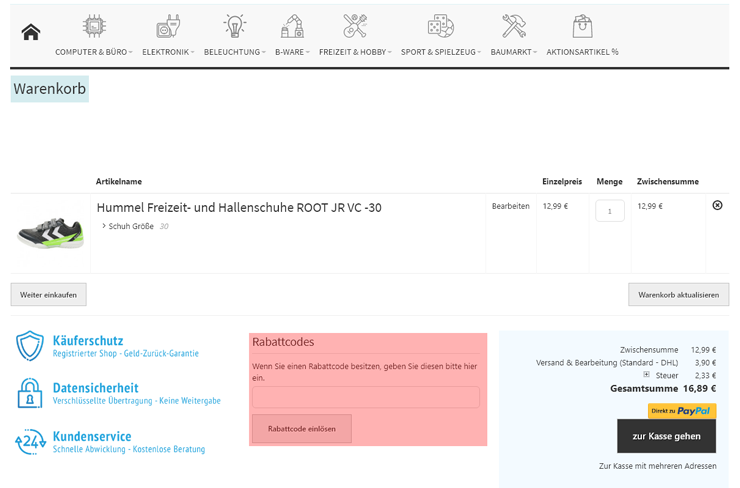Open the Beleuchtung dropdown menu
Viewport: 740px width, 488px height.
235,52
